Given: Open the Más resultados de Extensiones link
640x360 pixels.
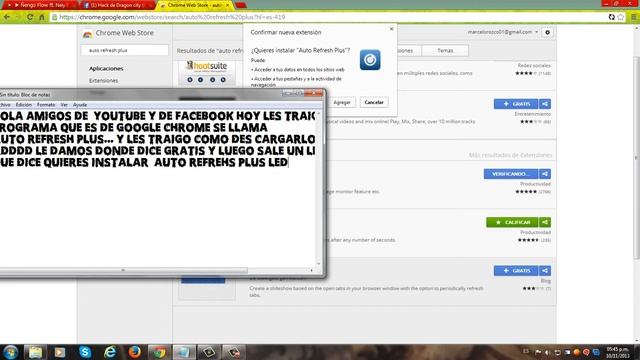Looking at the screenshot, I should (x=510, y=155).
